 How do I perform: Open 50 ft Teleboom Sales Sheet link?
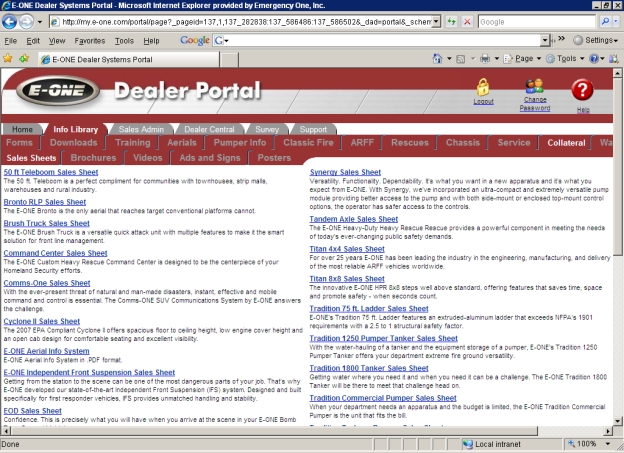[51, 172]
